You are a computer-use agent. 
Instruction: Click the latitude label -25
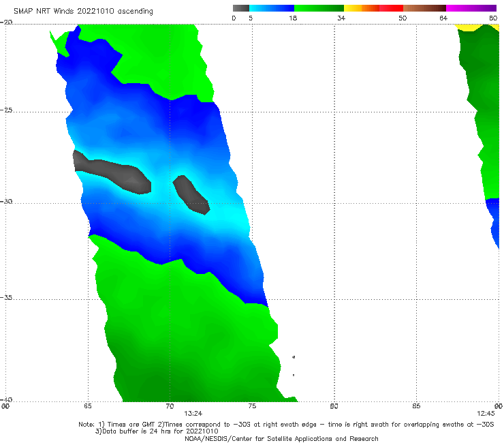6,110
